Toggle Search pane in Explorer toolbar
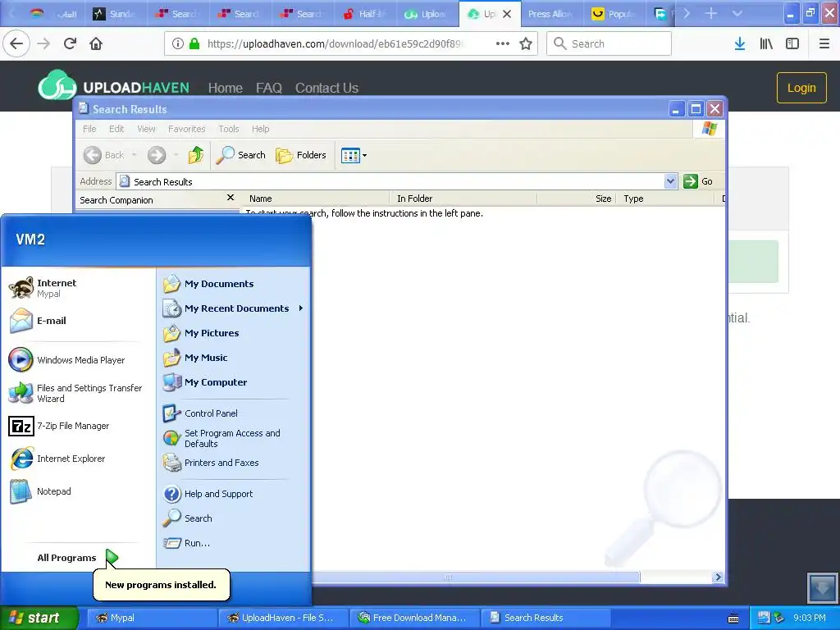 click(x=241, y=155)
